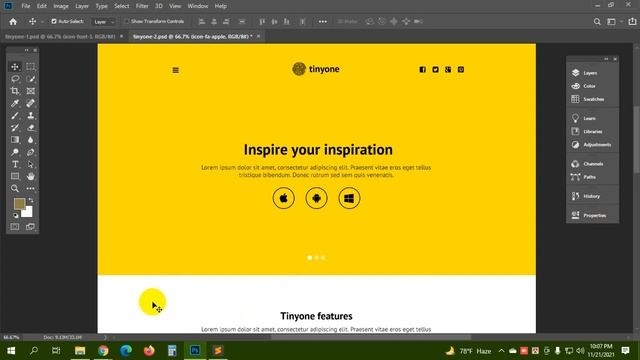
Task: Change the screen mode
Action: 31,227
